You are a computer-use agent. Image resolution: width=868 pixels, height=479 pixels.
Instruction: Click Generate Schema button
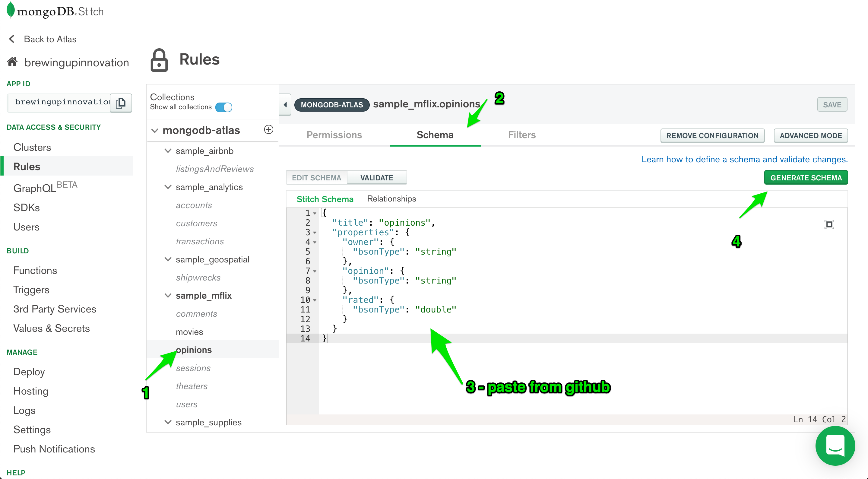806,178
